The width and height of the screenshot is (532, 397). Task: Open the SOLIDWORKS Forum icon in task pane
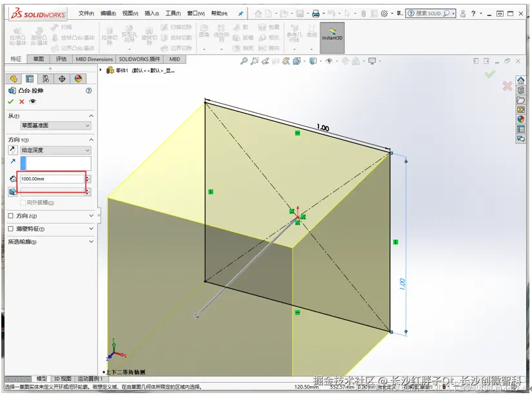point(521,139)
